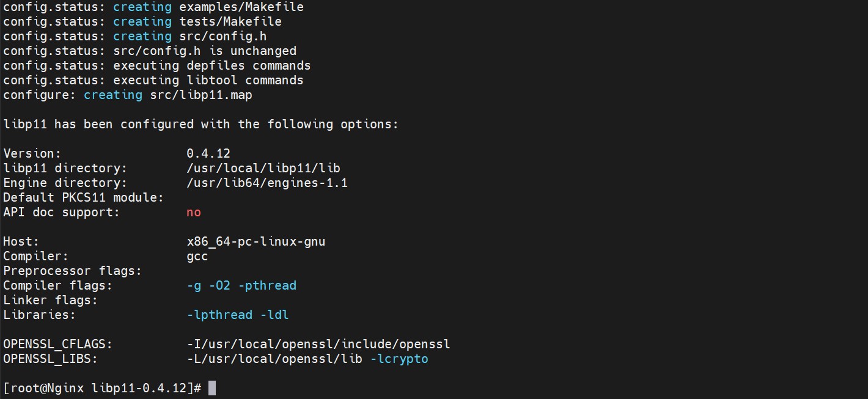Click 'tests/Makefile' text

coord(230,21)
